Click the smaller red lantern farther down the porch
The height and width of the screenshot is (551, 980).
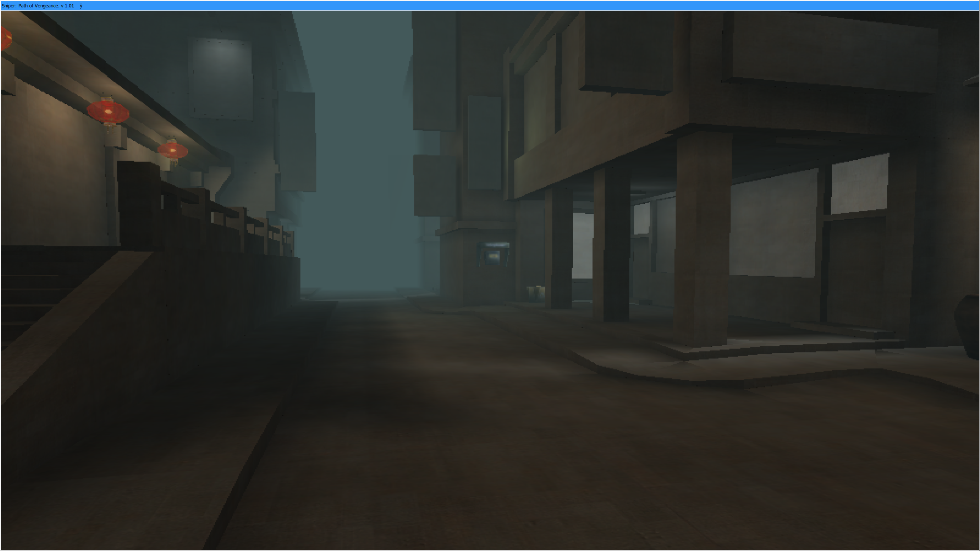[173, 151]
